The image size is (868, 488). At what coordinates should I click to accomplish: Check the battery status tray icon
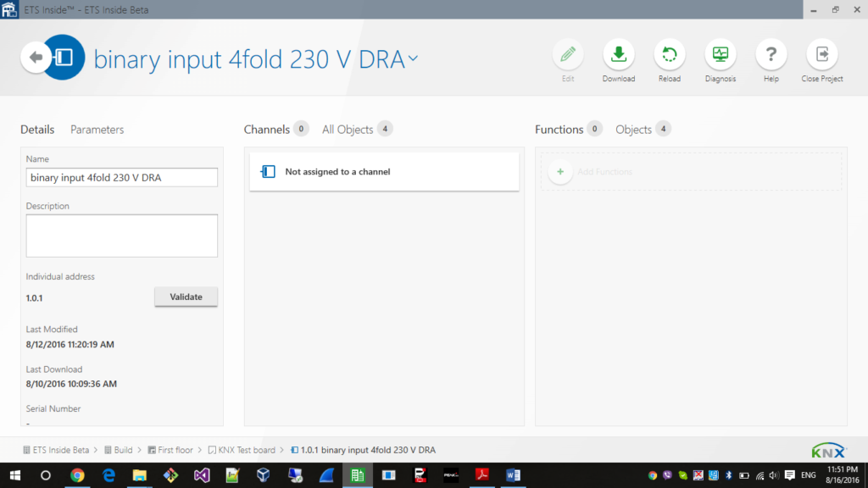pyautogui.click(x=744, y=475)
